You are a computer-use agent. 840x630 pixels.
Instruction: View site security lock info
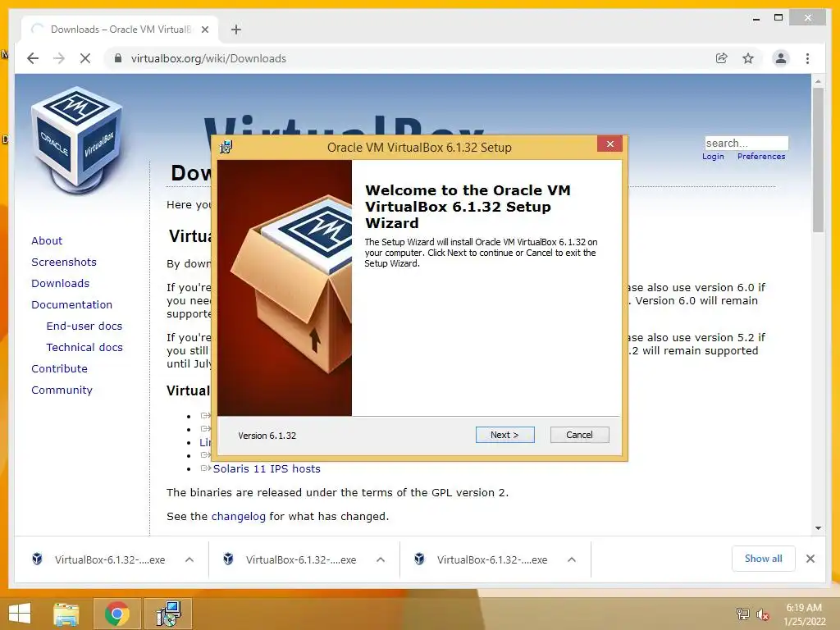[x=118, y=58]
